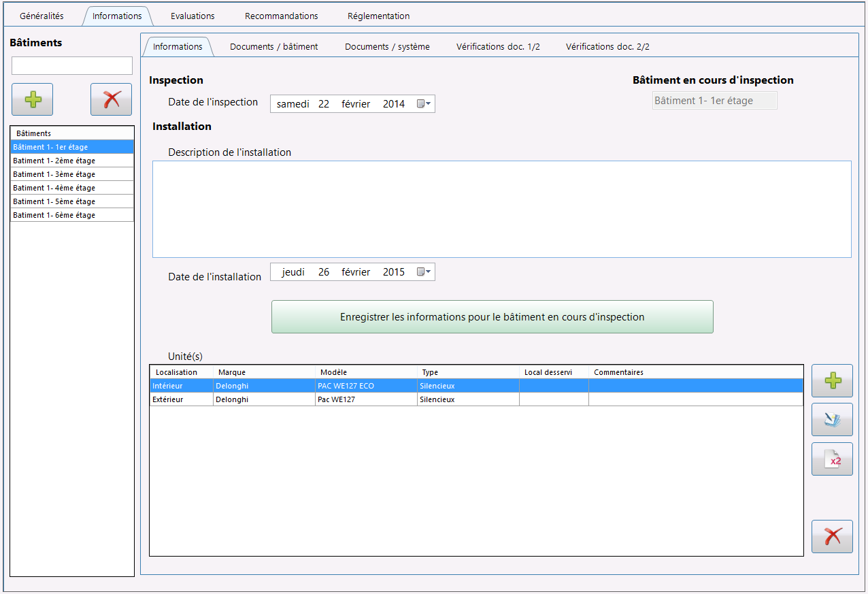Add a new unit with the green plus icon
Screen dimensions: 868x594
point(832,381)
